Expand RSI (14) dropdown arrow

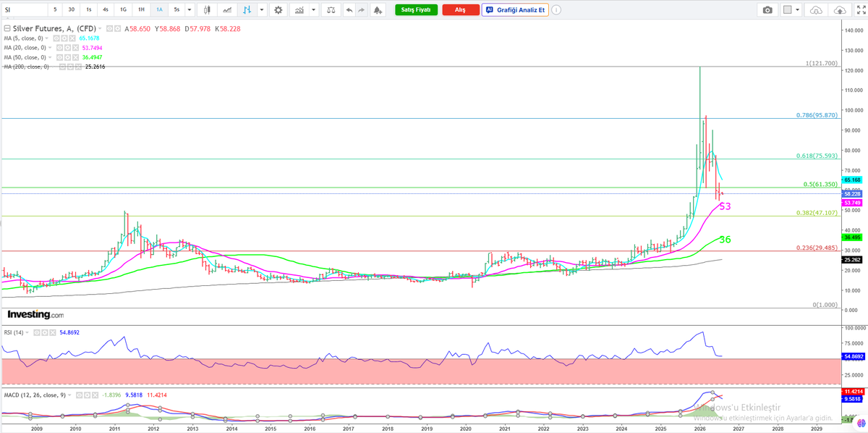[27, 333]
